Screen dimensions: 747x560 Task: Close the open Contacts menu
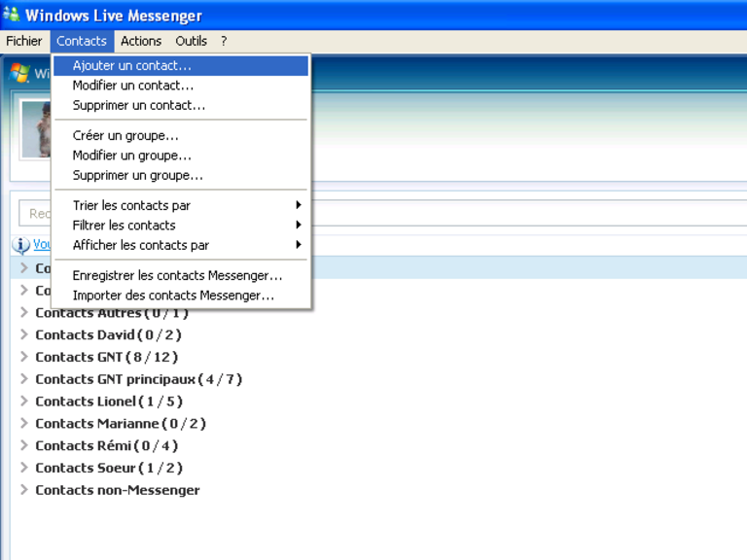tap(82, 42)
